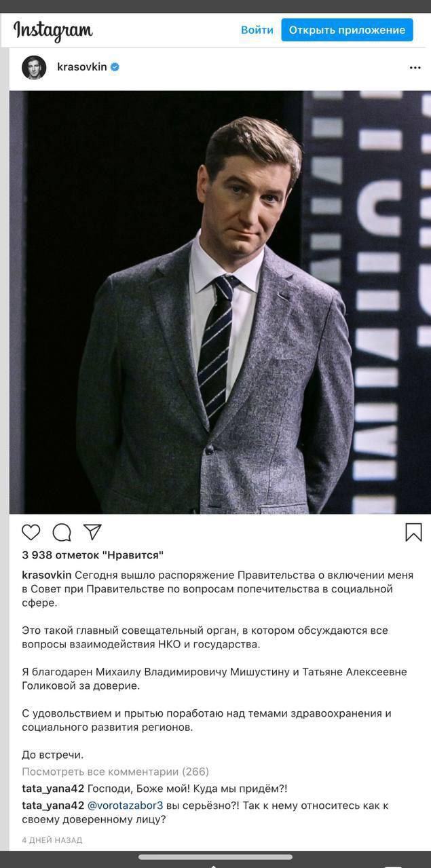Expand Посмотреть все комментарии (266)

(115, 772)
